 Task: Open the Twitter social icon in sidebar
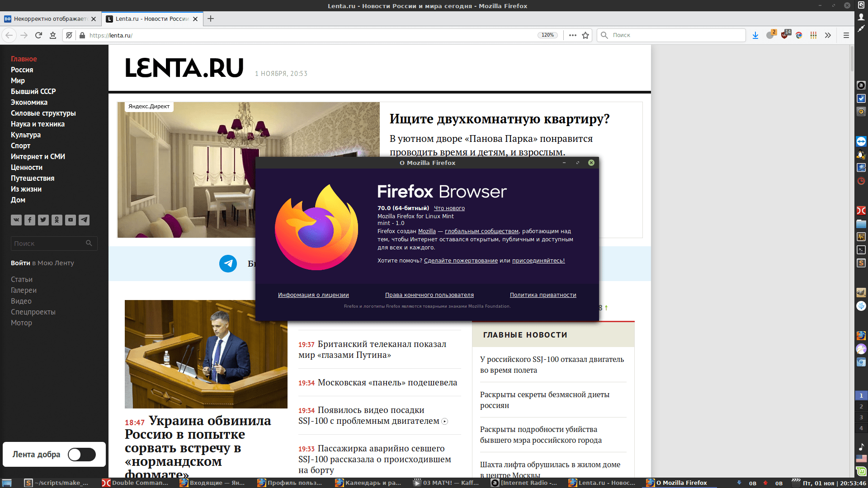click(43, 220)
